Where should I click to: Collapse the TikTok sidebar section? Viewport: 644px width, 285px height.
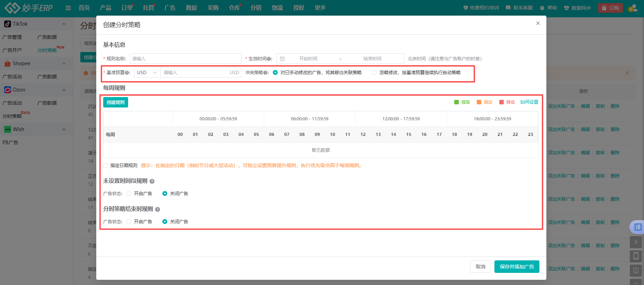[64, 24]
